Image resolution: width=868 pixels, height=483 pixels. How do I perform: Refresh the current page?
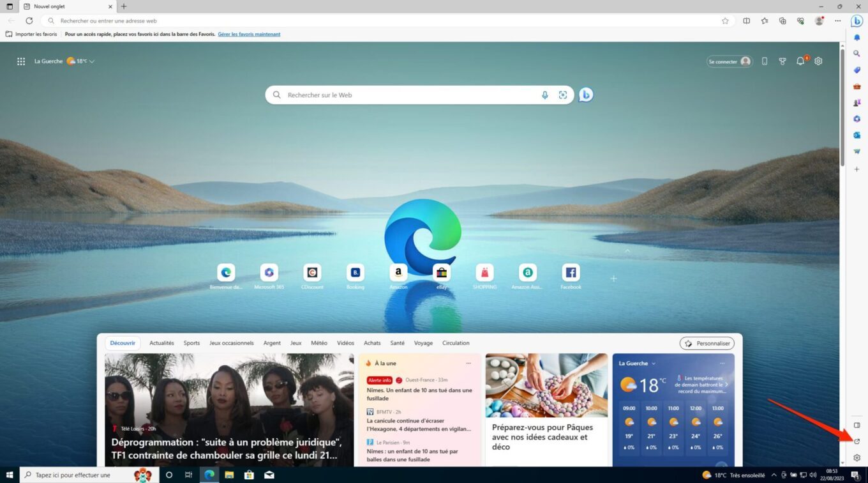[x=29, y=21]
